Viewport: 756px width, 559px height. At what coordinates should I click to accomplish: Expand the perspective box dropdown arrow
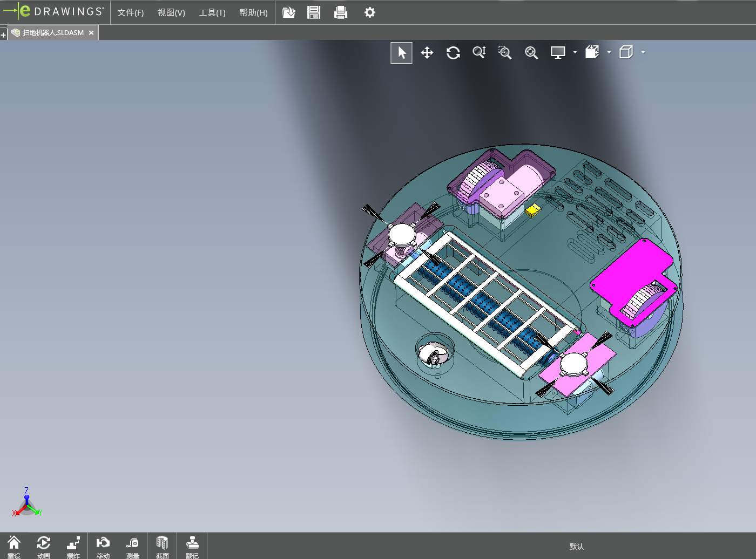coord(643,52)
